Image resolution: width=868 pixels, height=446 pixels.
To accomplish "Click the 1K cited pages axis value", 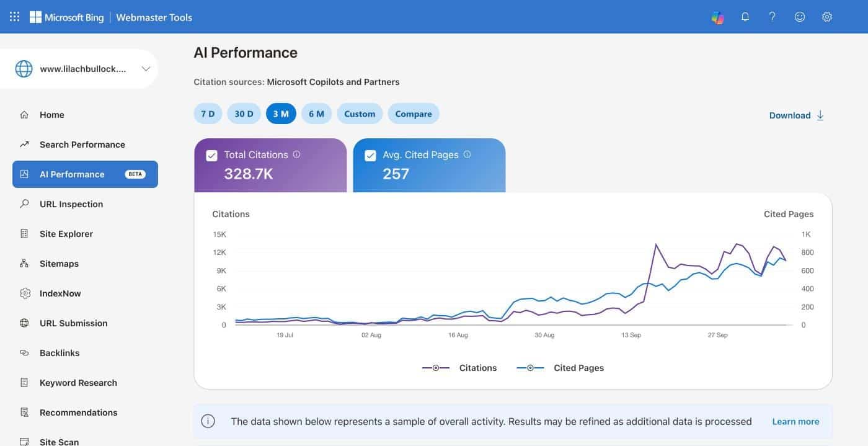I will 806,234.
